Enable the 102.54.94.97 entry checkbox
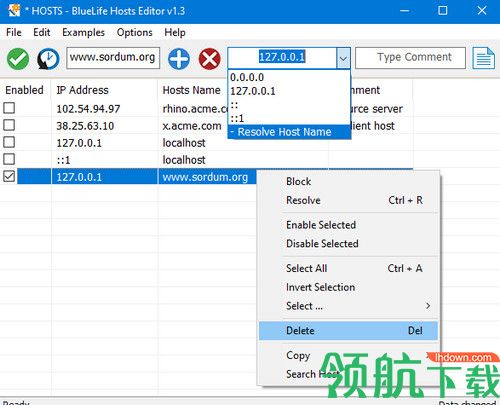500x405 pixels. (x=9, y=108)
